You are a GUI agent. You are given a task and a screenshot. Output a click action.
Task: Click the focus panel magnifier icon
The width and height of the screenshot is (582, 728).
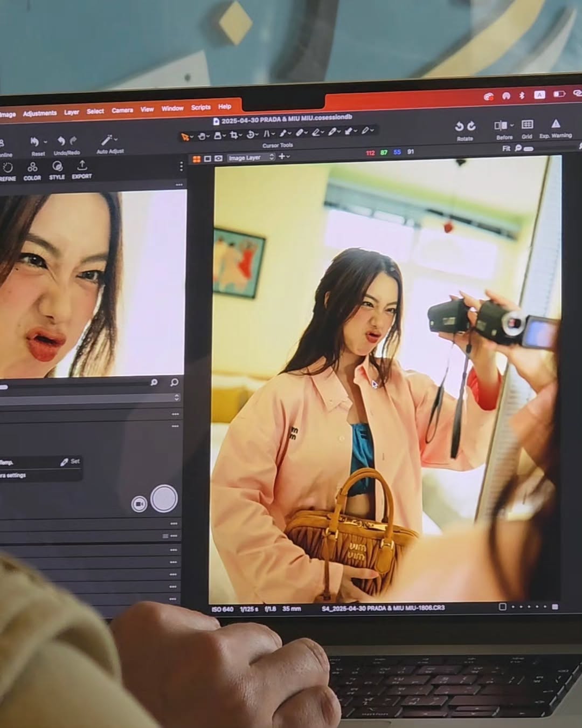[174, 382]
